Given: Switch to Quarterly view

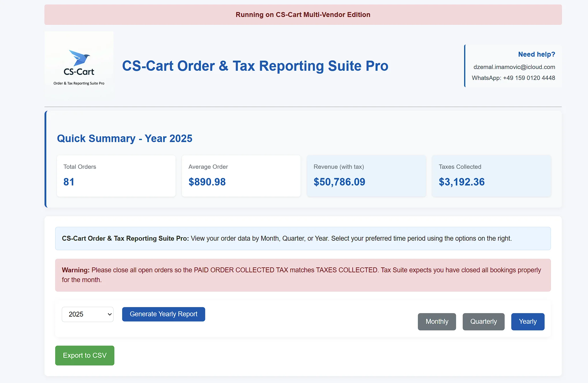Looking at the screenshot, I should pos(483,321).
